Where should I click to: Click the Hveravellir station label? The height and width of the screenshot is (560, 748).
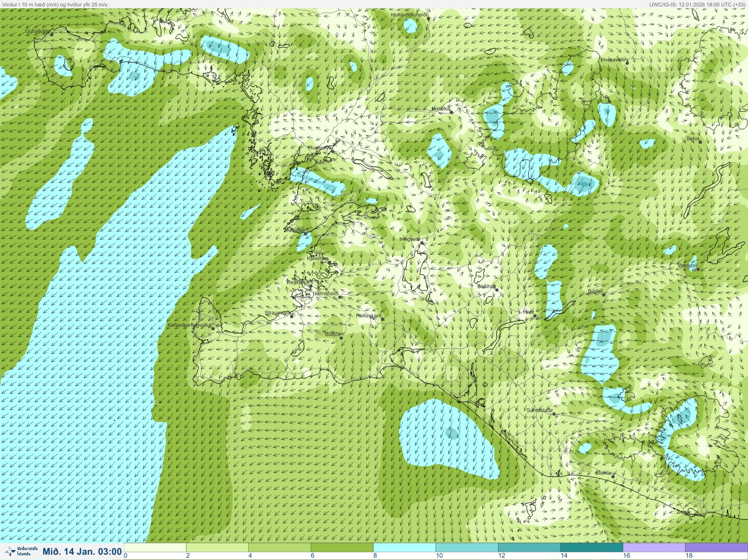pyautogui.click(x=614, y=60)
